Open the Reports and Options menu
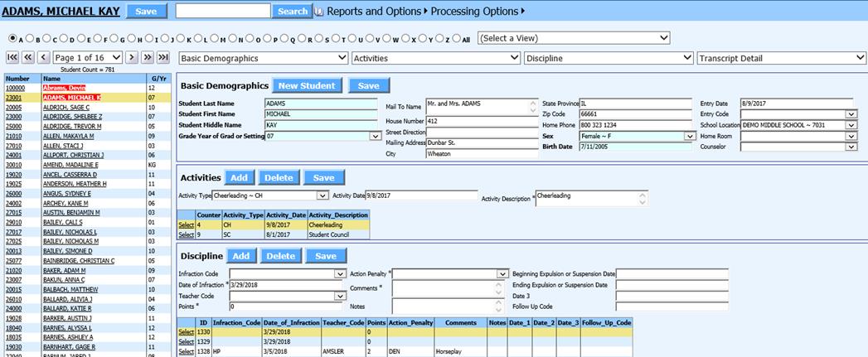868x357 pixels. (374, 12)
